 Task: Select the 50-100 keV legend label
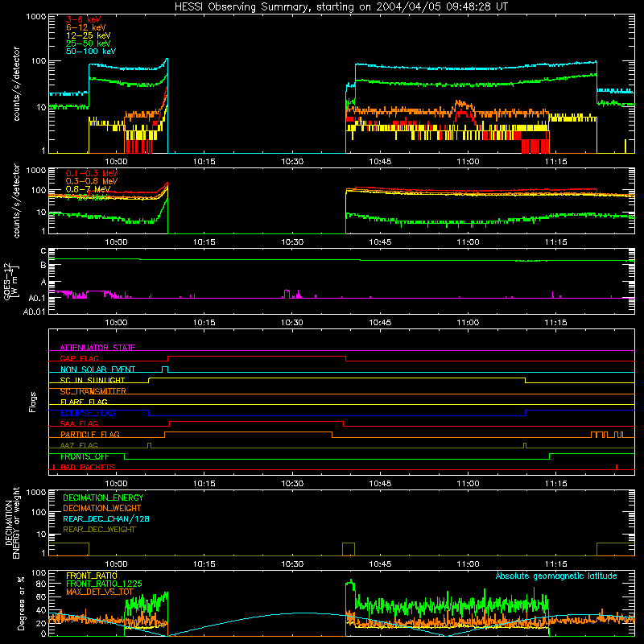91,52
